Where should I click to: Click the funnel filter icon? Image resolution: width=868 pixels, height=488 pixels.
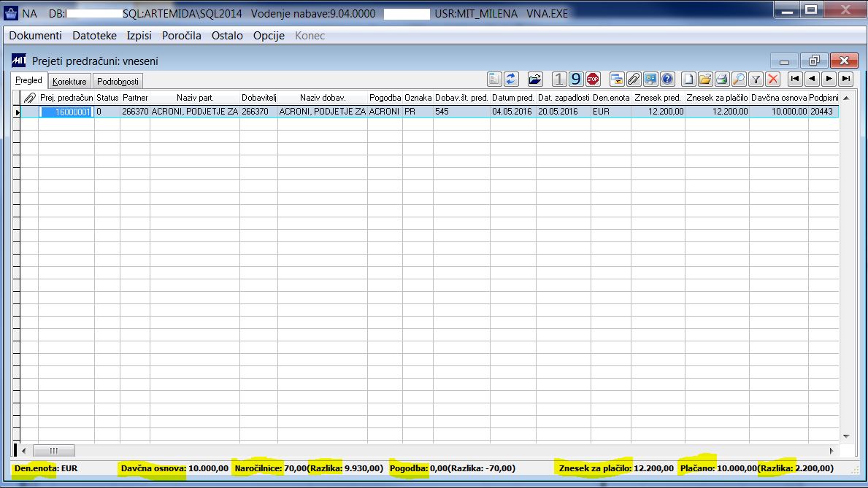coord(756,79)
